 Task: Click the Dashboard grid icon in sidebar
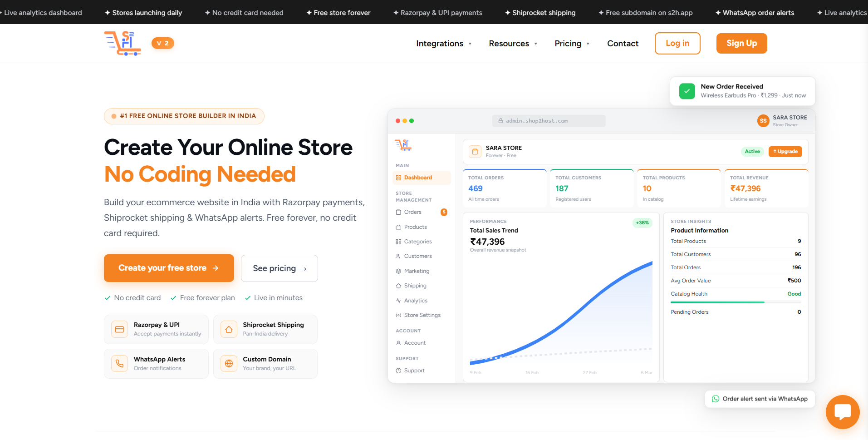[x=398, y=178]
